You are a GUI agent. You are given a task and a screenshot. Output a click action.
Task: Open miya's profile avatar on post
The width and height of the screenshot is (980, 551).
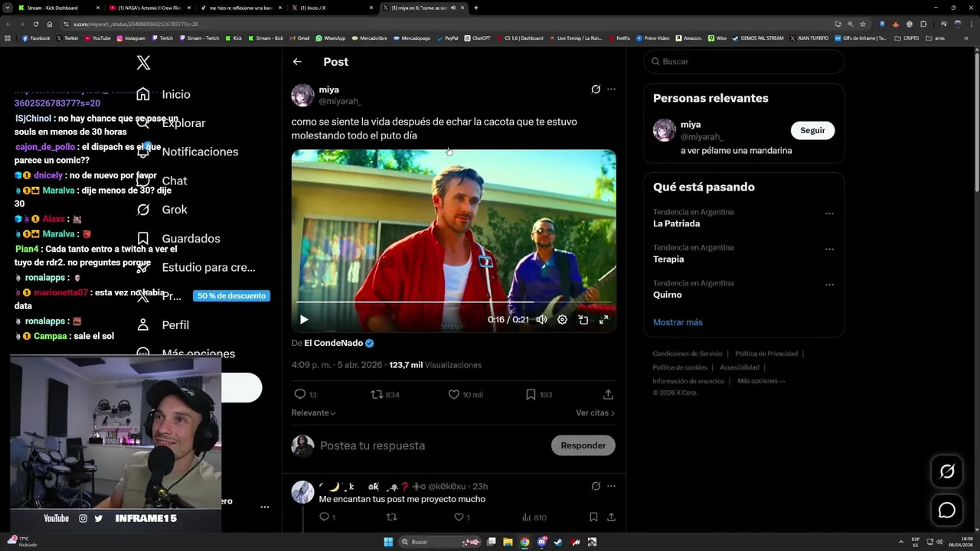[x=302, y=95]
